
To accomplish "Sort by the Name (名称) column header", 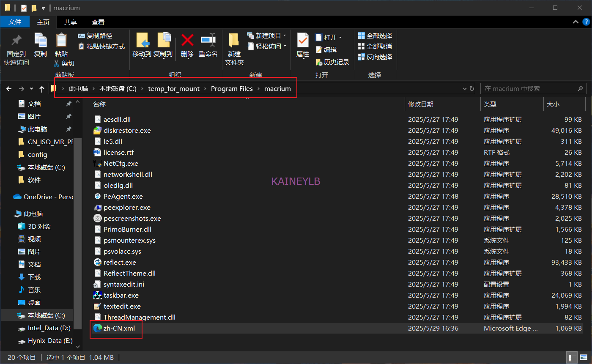I will click(x=99, y=104).
